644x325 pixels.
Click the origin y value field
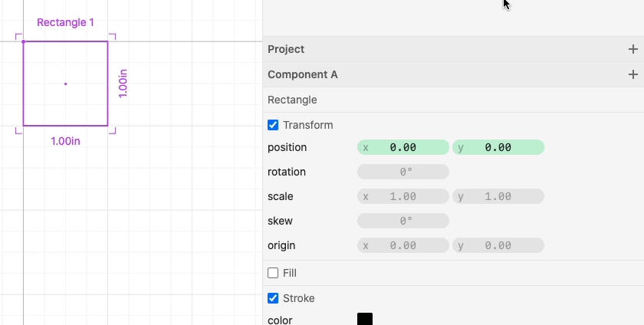point(498,245)
